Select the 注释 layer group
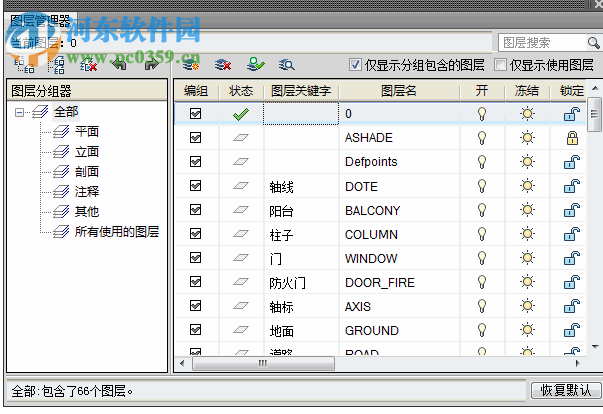The image size is (603, 414). click(x=87, y=192)
